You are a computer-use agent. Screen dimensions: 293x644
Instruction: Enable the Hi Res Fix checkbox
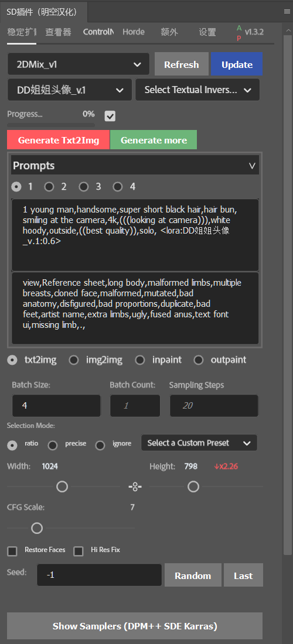(x=78, y=551)
